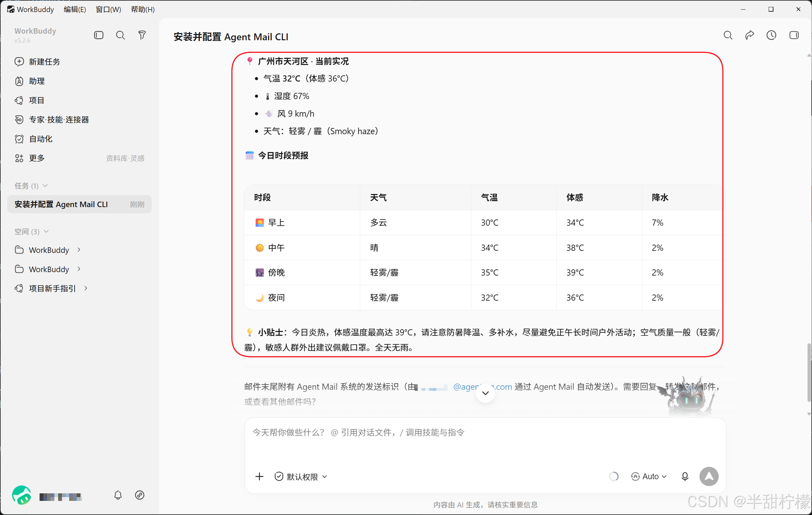
Task: Open notifications bell icon
Action: [118, 495]
